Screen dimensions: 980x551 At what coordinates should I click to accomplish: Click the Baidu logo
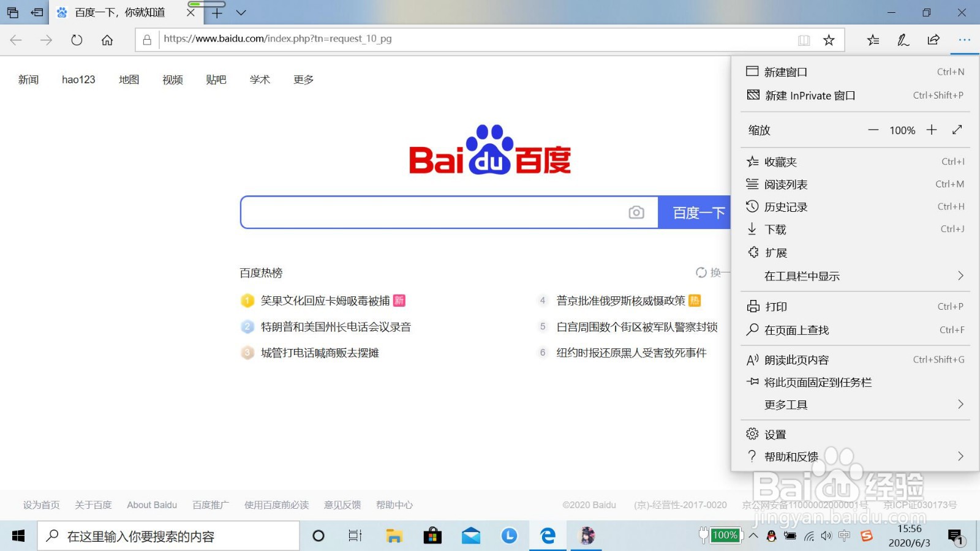click(x=490, y=150)
